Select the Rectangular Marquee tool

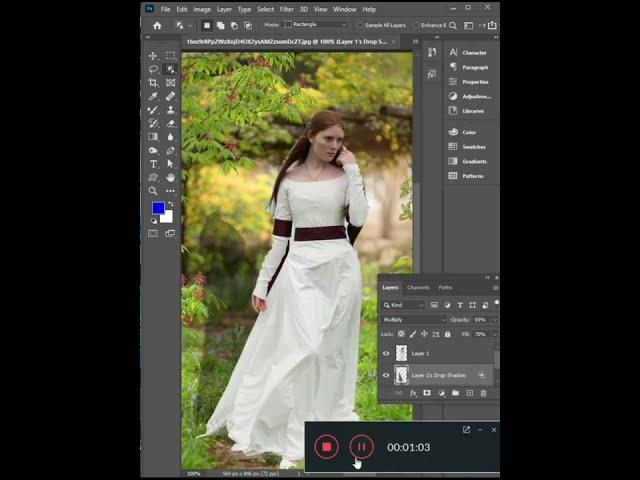pos(171,56)
